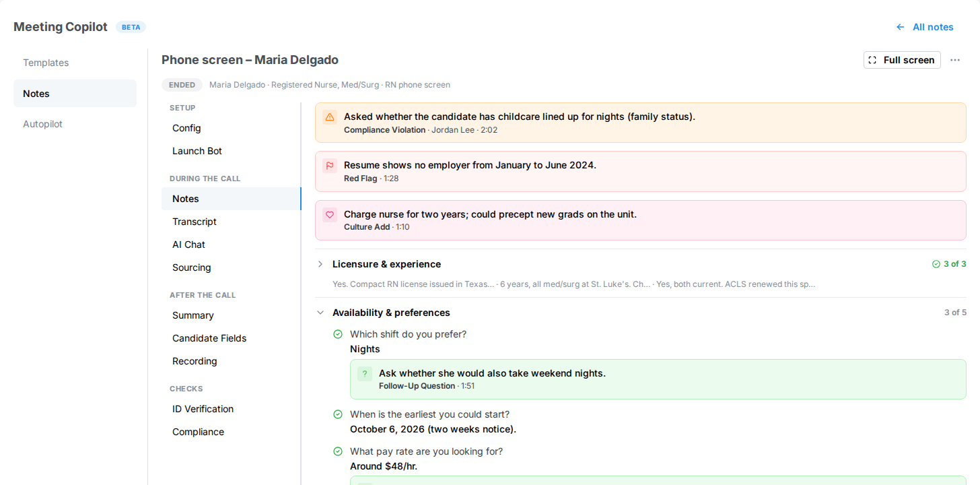Select Notes in the main left sidebar
The image size is (980, 485).
tap(75, 94)
